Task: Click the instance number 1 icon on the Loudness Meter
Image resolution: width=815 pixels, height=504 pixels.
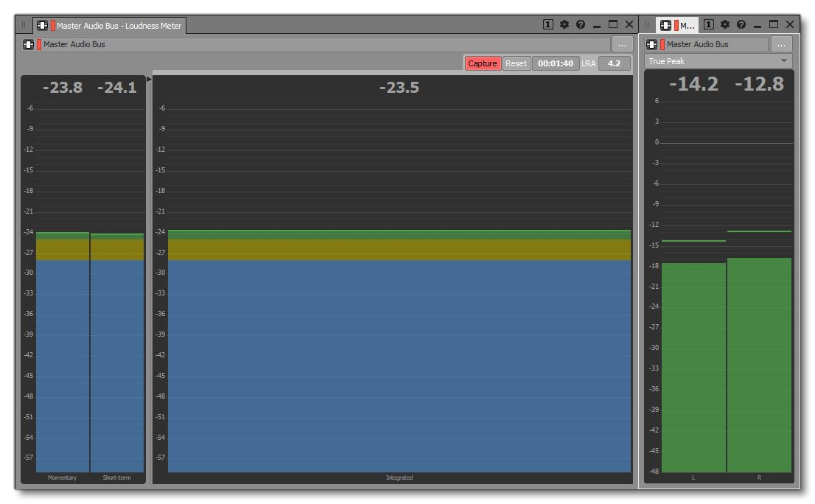Action: (550, 24)
